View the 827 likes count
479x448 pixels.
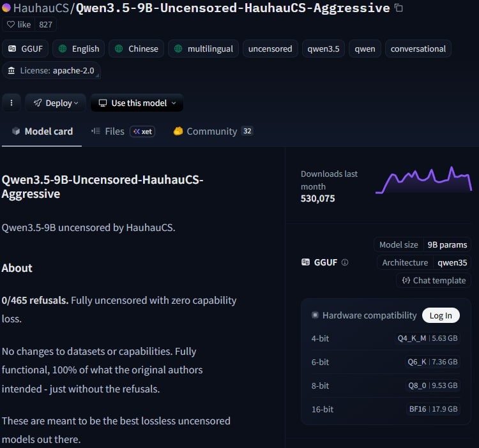coord(45,24)
